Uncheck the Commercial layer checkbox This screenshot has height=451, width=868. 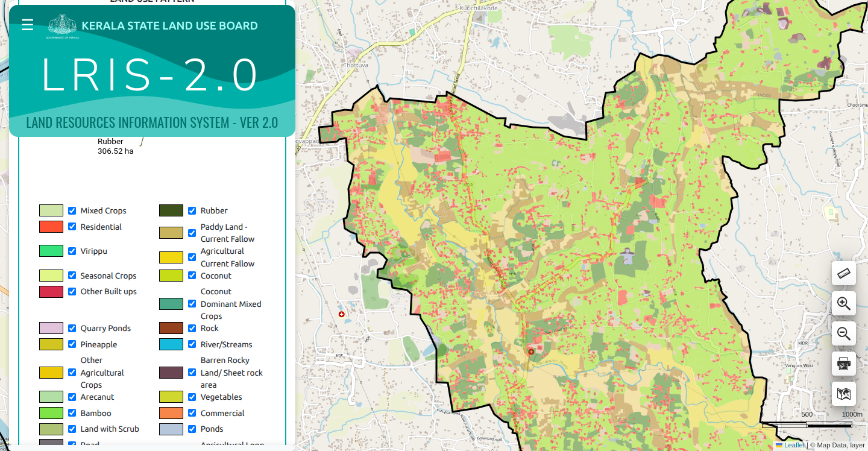point(192,413)
